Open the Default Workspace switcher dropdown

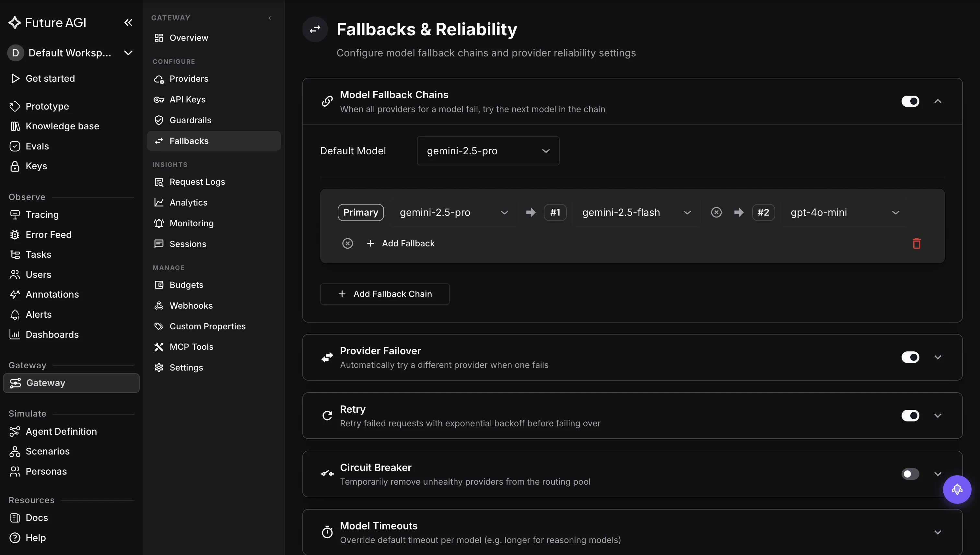point(71,53)
